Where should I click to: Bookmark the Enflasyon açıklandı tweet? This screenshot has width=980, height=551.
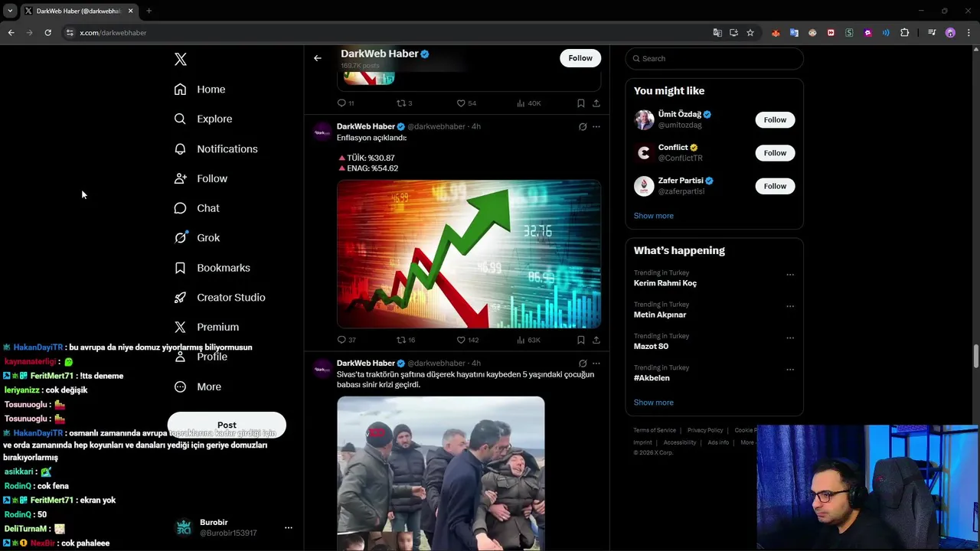click(x=581, y=340)
